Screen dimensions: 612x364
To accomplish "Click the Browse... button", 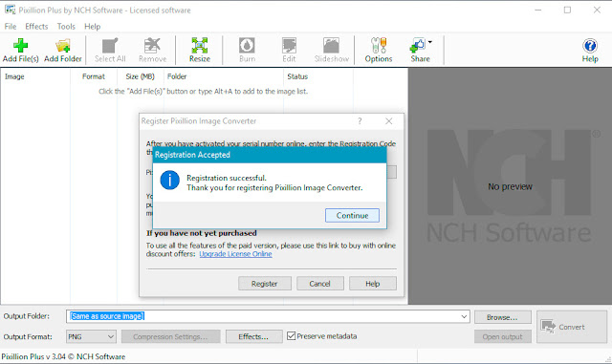I will click(x=503, y=317).
